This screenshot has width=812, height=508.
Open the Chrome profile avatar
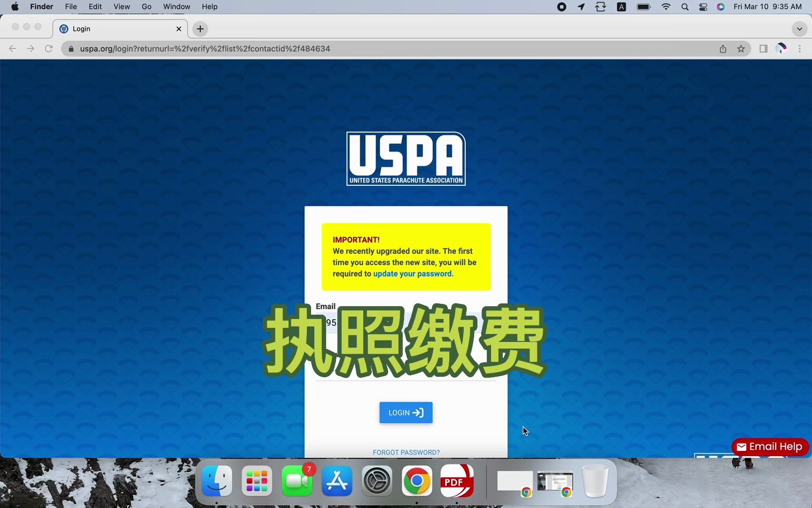[781, 48]
